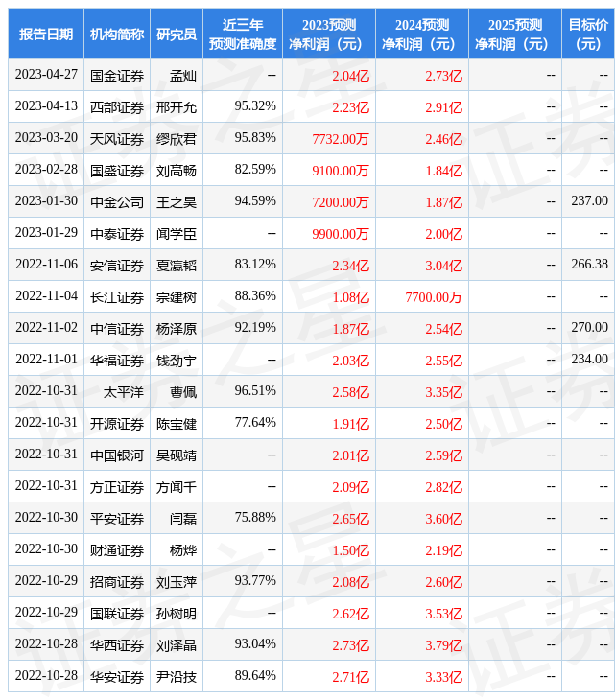
Task: Select institution 中金公司
Action: tap(117, 202)
